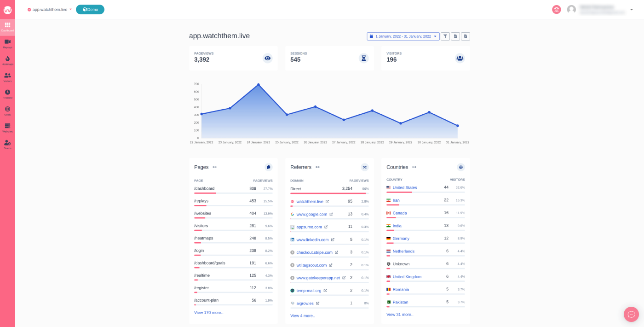Click the Pages panel copy icon
The width and height of the screenshot is (644, 327).
[x=269, y=167]
